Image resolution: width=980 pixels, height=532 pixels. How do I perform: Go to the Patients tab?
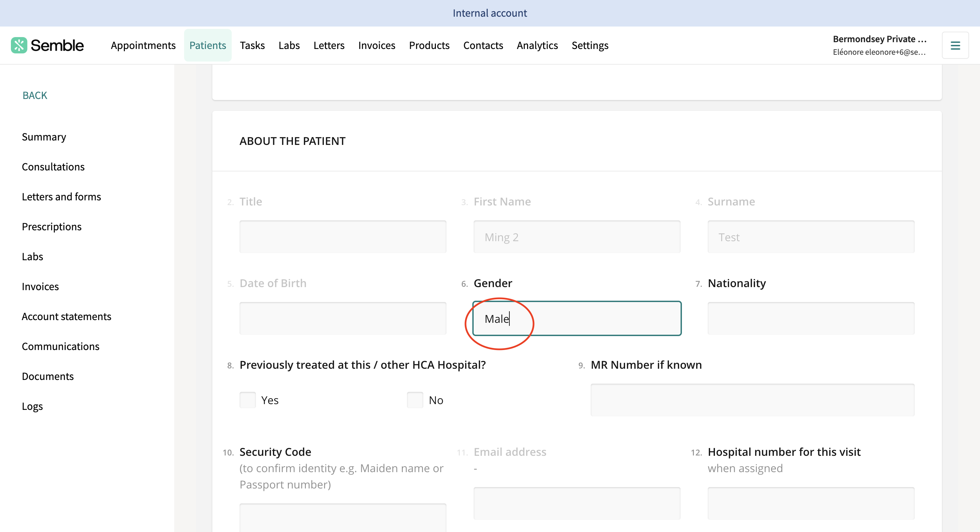pos(208,45)
